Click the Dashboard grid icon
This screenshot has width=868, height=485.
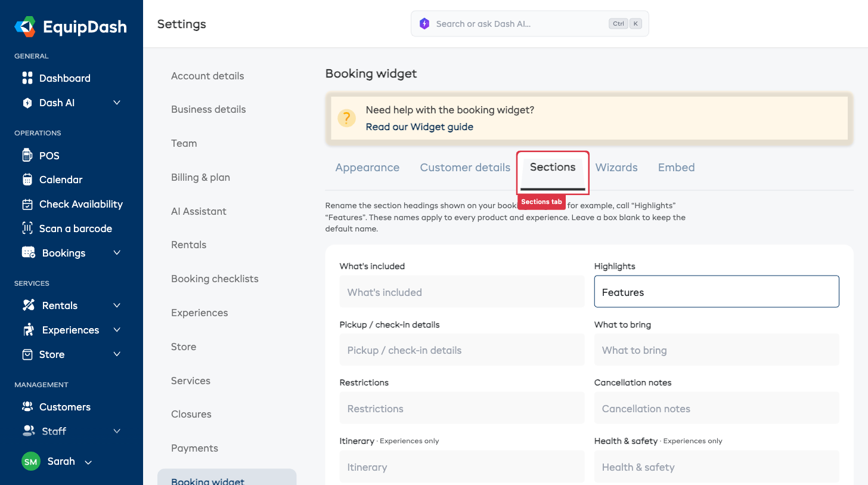coord(27,78)
